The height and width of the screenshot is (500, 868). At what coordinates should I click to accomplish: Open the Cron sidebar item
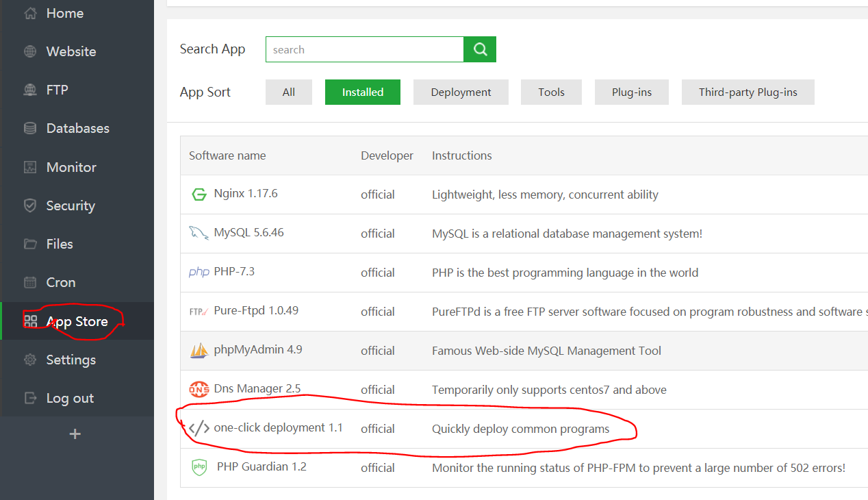pos(60,282)
